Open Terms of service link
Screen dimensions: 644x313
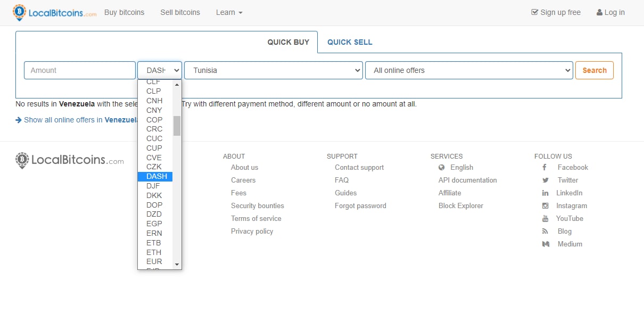tap(256, 218)
